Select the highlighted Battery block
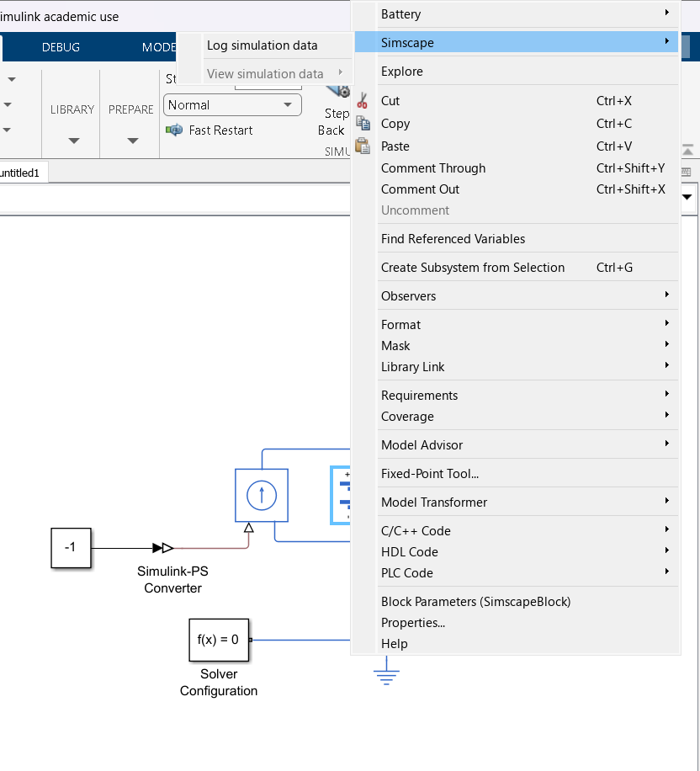700x771 pixels. (340, 495)
